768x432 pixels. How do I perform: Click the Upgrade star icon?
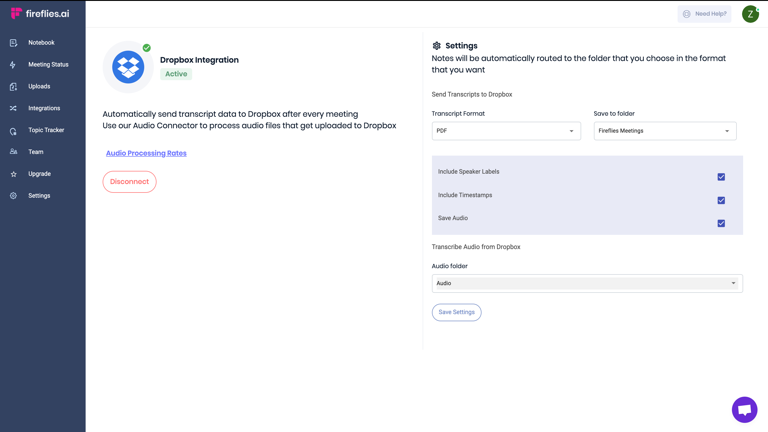point(13,174)
